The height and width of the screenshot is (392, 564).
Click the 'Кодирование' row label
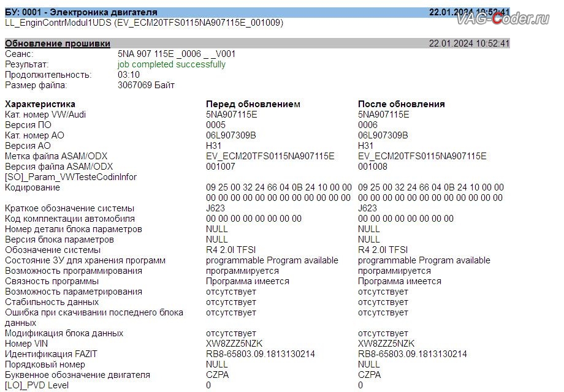(32, 187)
